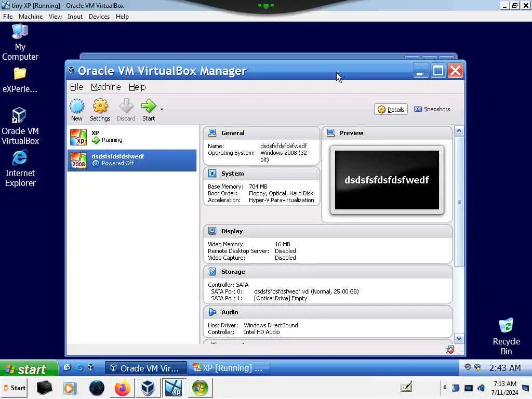Click host volume tray icon
532x399 pixels.
pyautogui.click(x=481, y=388)
